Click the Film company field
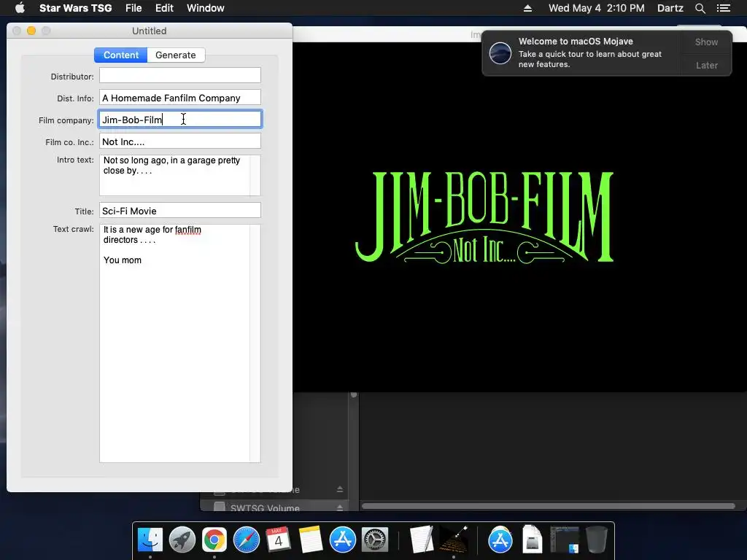This screenshot has width=747, height=560. [180, 119]
